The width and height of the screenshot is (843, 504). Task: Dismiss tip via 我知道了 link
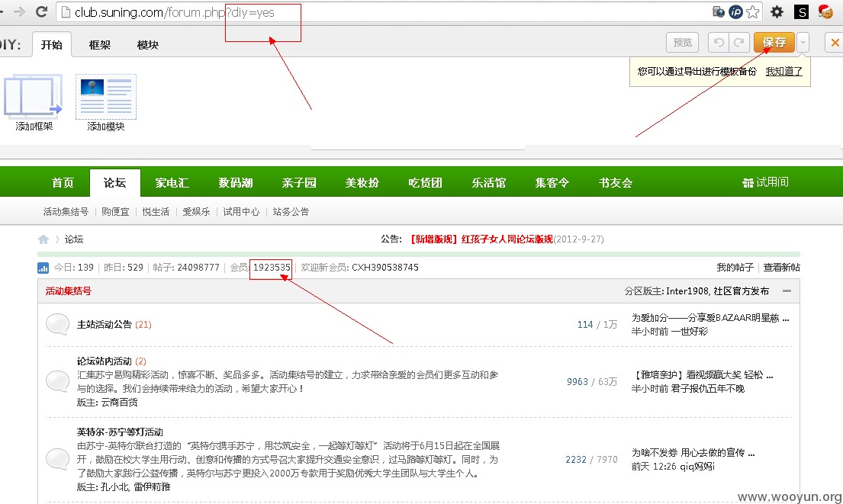[783, 72]
